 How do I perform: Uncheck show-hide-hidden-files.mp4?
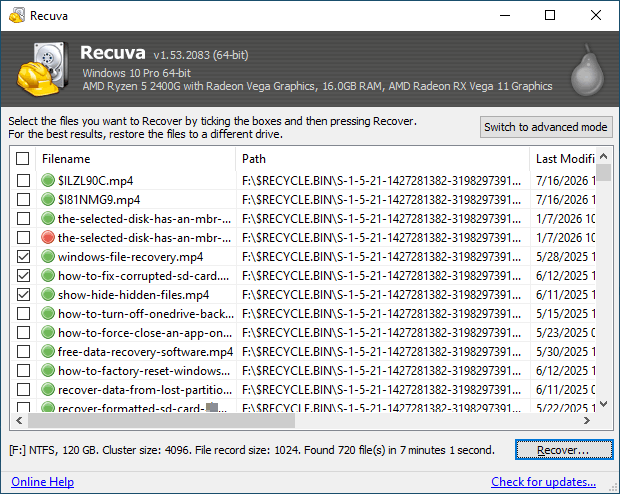(23, 294)
